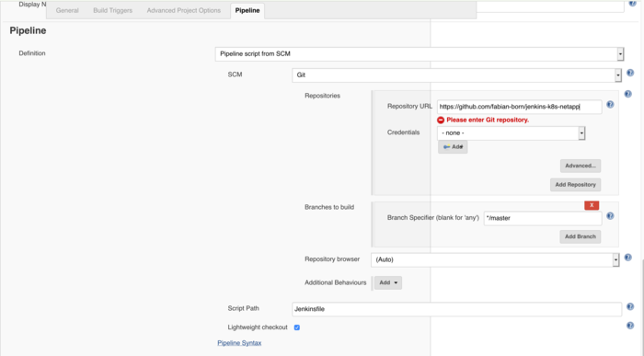Open the SCM Git dropdown
The height and width of the screenshot is (356, 644).
point(456,75)
